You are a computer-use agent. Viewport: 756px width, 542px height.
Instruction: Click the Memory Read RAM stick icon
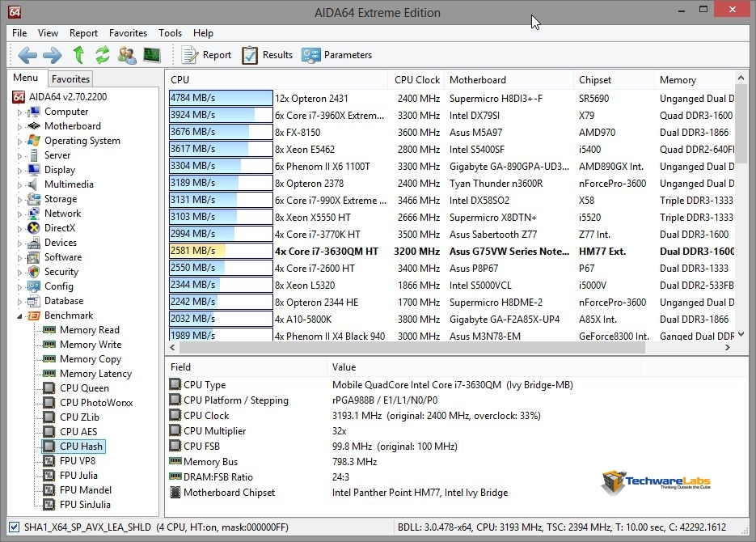pyautogui.click(x=49, y=330)
